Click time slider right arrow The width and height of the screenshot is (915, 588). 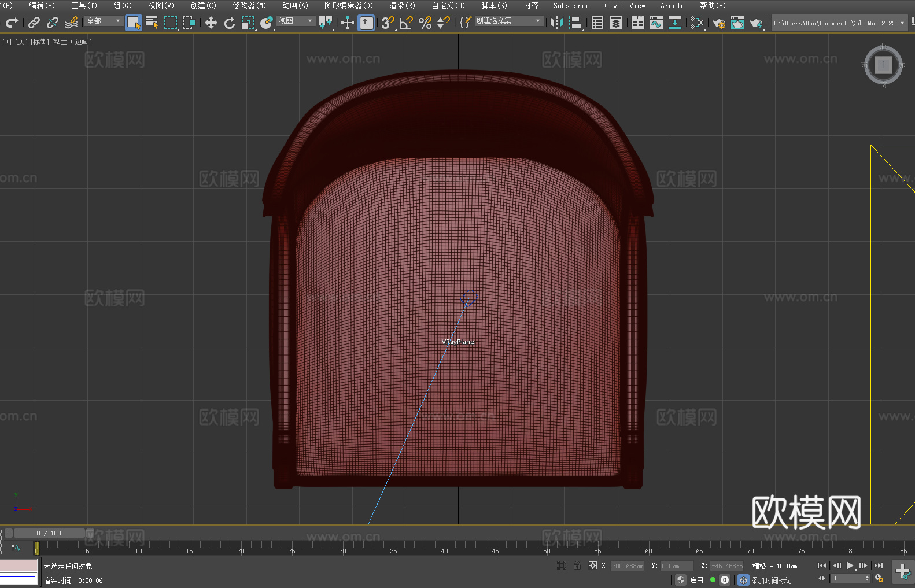coord(90,533)
